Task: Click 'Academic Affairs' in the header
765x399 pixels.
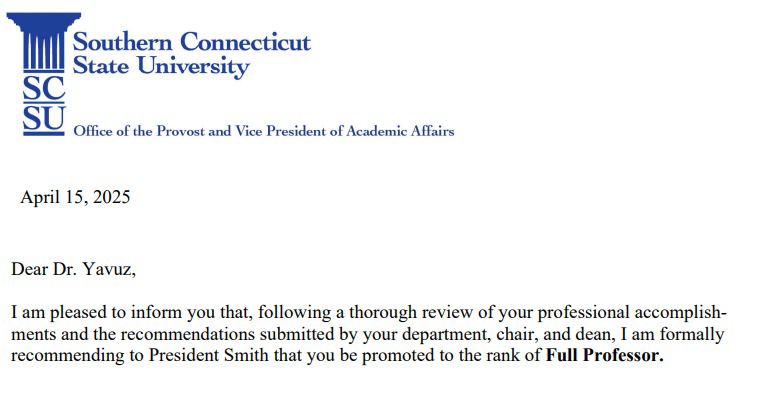Action: (400, 131)
